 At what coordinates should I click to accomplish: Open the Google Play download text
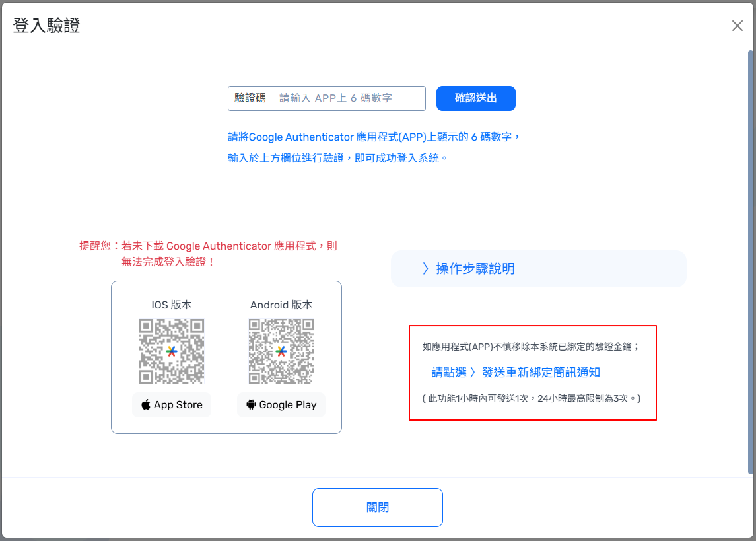click(287, 405)
